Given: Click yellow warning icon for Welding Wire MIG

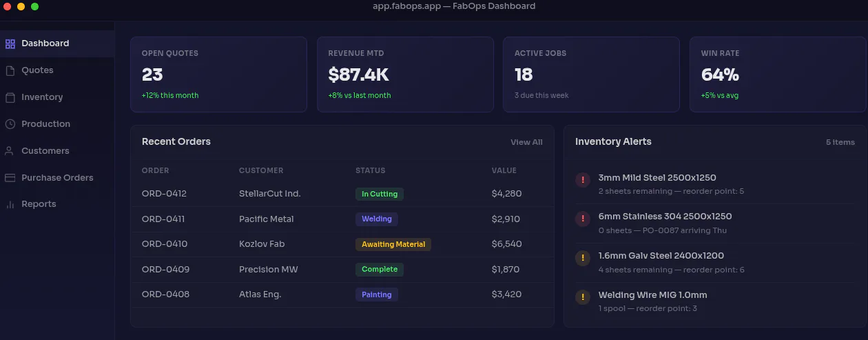Looking at the screenshot, I should pos(583,297).
